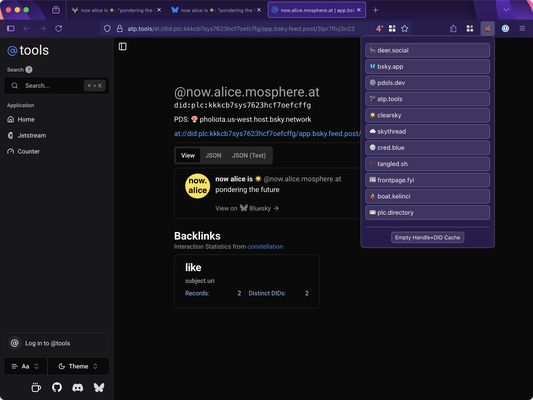Viewport: 533px width, 400px height.
Task: Open the constellation link
Action: (x=265, y=246)
